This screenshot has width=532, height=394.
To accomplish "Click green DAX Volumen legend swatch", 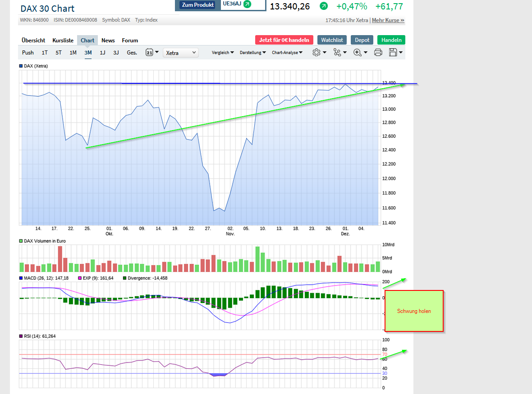I will point(21,241).
